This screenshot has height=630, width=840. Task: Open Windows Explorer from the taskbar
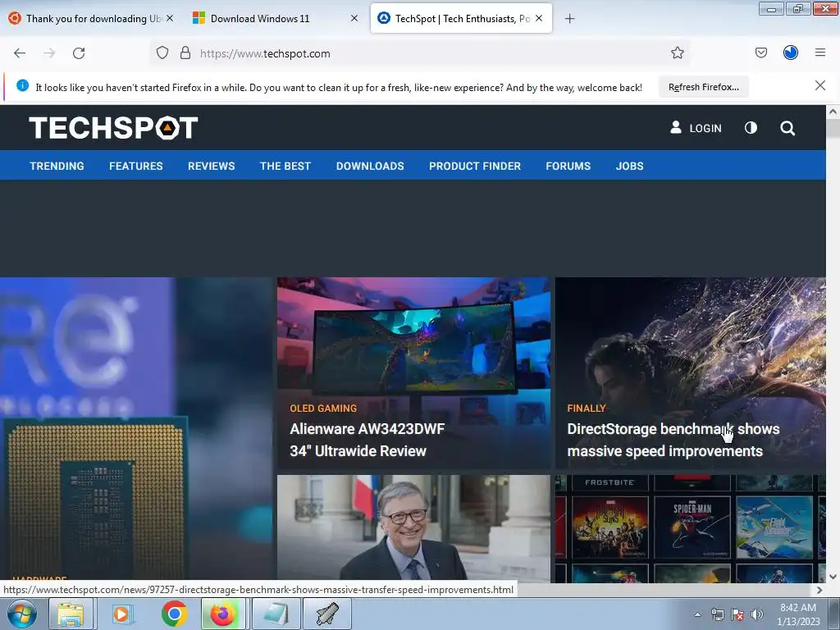click(x=71, y=614)
